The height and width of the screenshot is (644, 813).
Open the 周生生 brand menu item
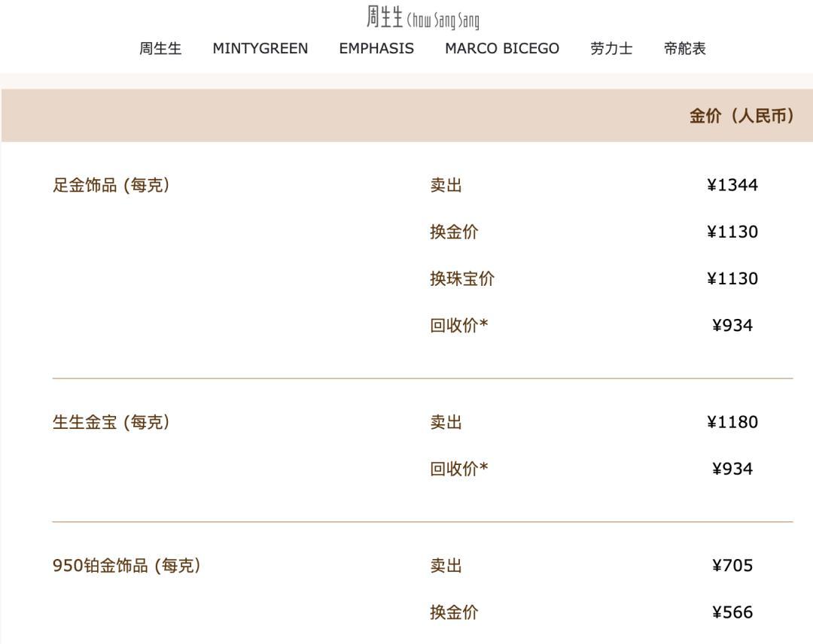[x=160, y=48]
